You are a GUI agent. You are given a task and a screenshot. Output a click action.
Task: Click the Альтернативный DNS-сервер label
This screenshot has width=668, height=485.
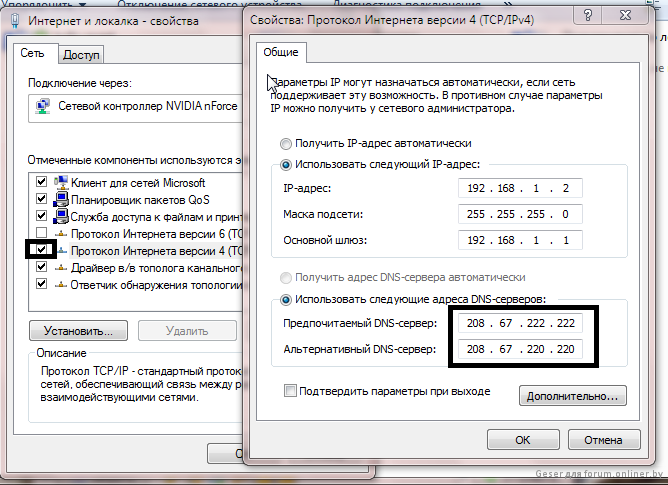360,349
